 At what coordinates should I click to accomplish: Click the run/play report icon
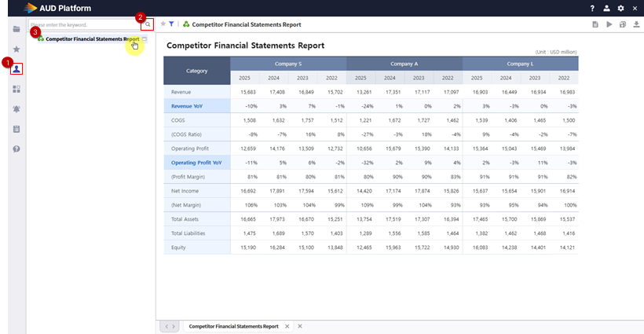click(609, 25)
